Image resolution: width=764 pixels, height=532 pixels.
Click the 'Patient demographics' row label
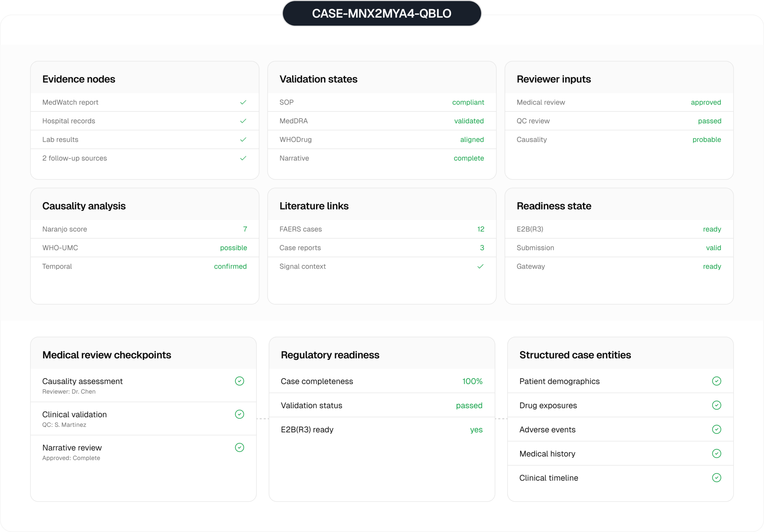pyautogui.click(x=559, y=381)
